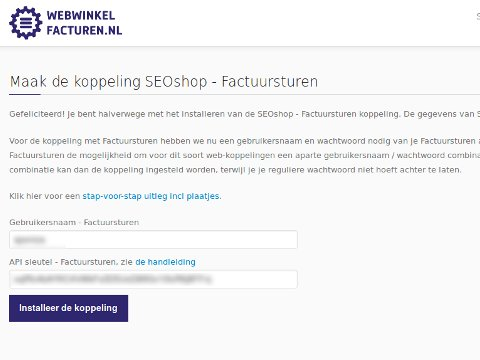Click the paragraph starting with Gefeliciteerd
Viewport: 480px width, 360px height.
245,114
